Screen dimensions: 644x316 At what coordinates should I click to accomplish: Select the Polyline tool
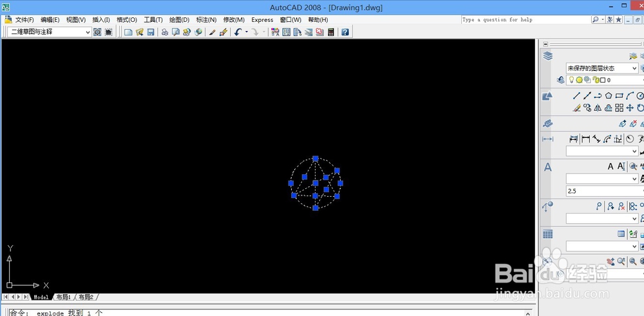coord(598,96)
